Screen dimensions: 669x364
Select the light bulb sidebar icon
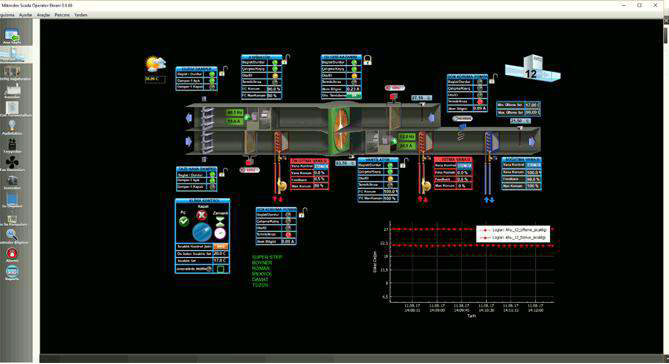coord(12,125)
